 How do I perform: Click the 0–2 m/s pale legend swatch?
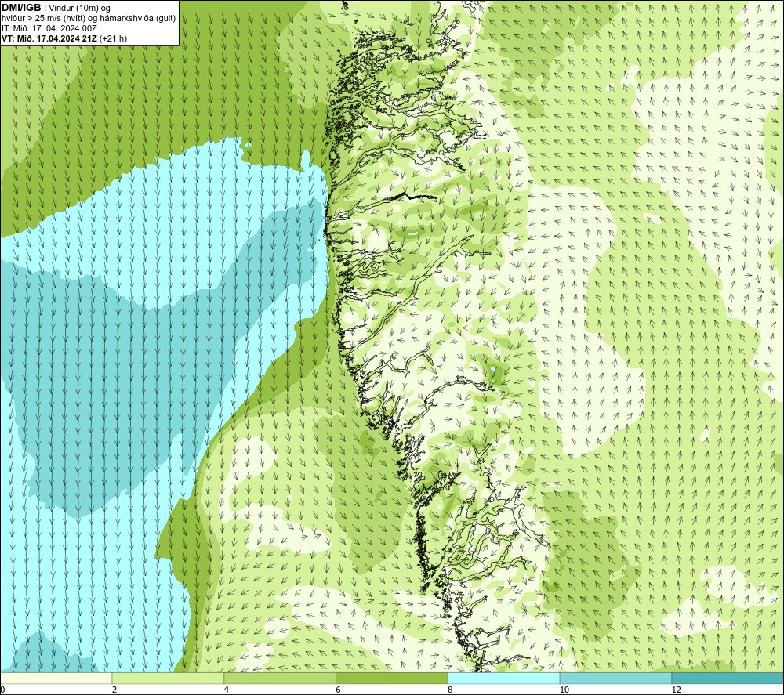[x=56, y=679]
